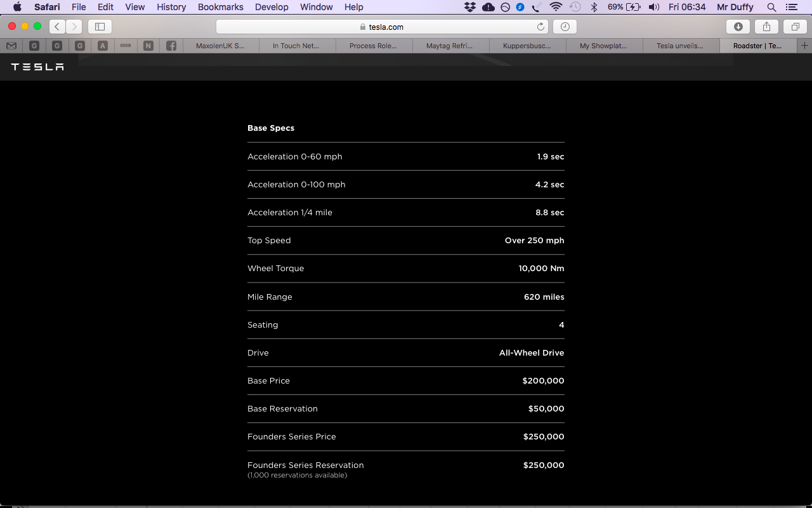Click the Base Specs heading
812x508 pixels.
[x=271, y=128]
